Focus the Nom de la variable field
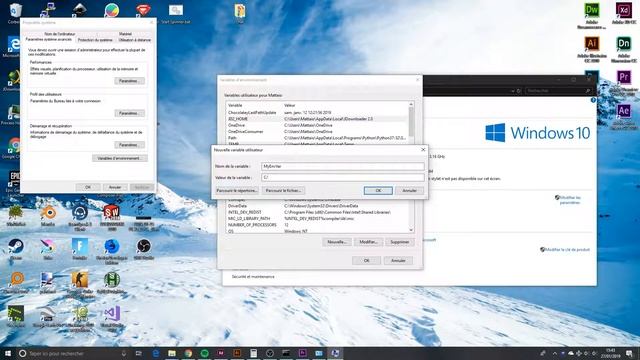 tap(342, 167)
